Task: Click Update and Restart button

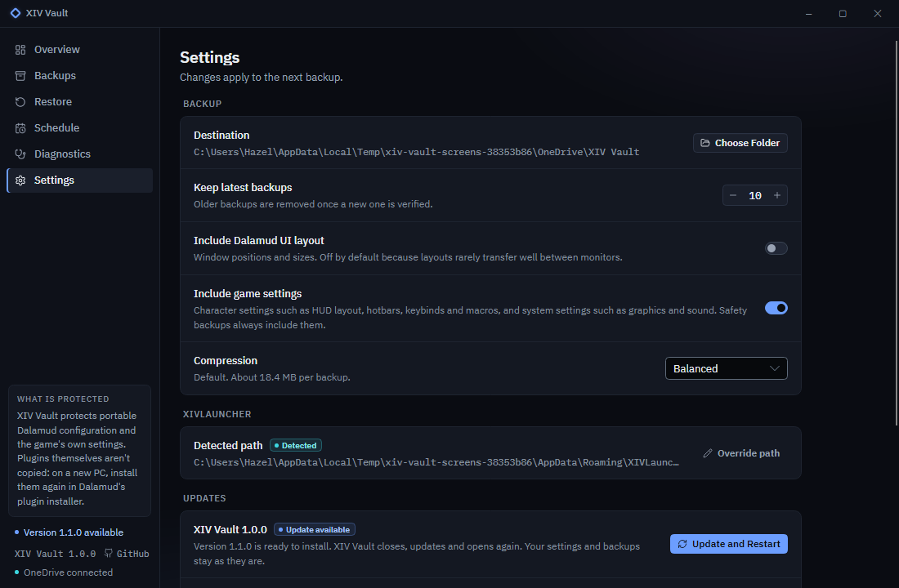Action: tap(729, 544)
